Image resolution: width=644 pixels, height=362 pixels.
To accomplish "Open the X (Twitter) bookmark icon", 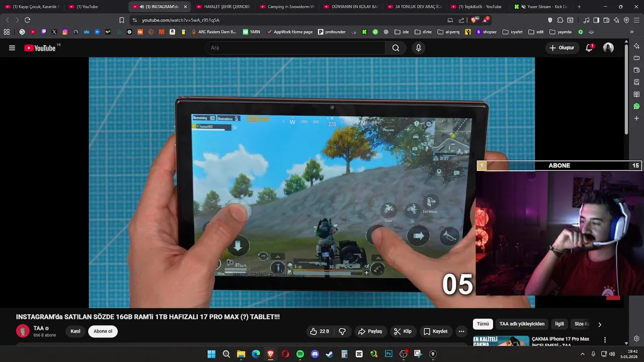I will 54,32.
